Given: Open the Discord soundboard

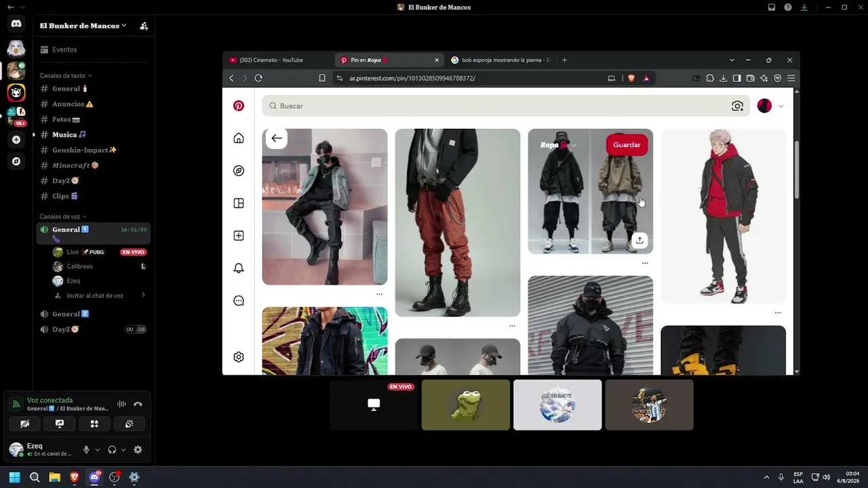Looking at the screenshot, I should [129, 424].
